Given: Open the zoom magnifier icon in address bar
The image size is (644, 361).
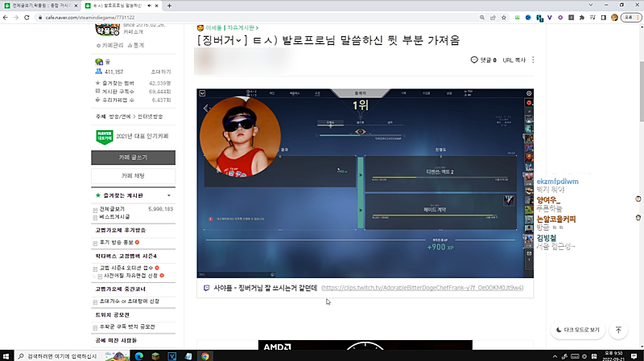Looking at the screenshot, I should (482, 18).
